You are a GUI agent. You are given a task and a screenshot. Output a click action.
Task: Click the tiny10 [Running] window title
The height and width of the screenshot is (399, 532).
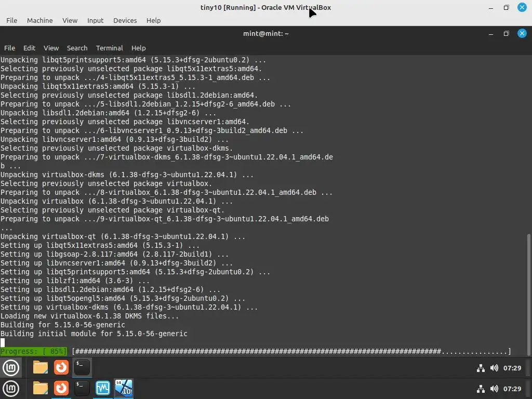(x=265, y=7)
